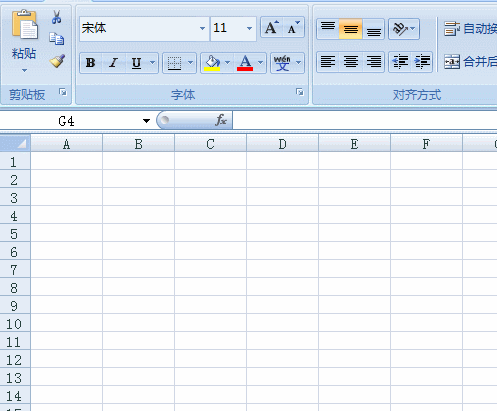Image resolution: width=497 pixels, height=411 pixels.
Task: Toggle Bold formatting
Action: point(91,63)
